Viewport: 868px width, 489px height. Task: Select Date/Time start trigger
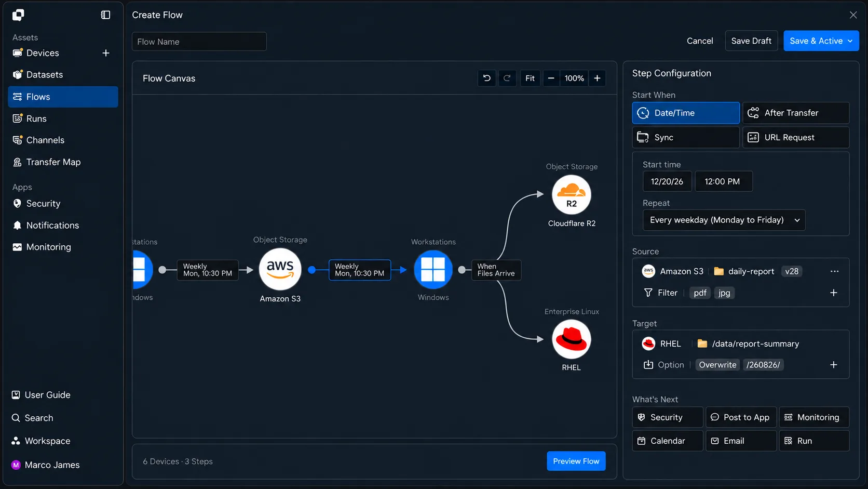pyautogui.click(x=686, y=113)
